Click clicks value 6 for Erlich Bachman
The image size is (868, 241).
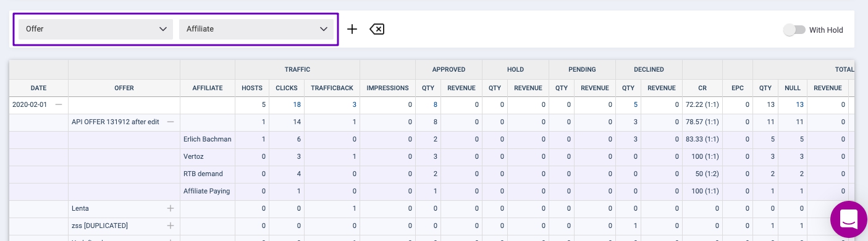tap(299, 140)
